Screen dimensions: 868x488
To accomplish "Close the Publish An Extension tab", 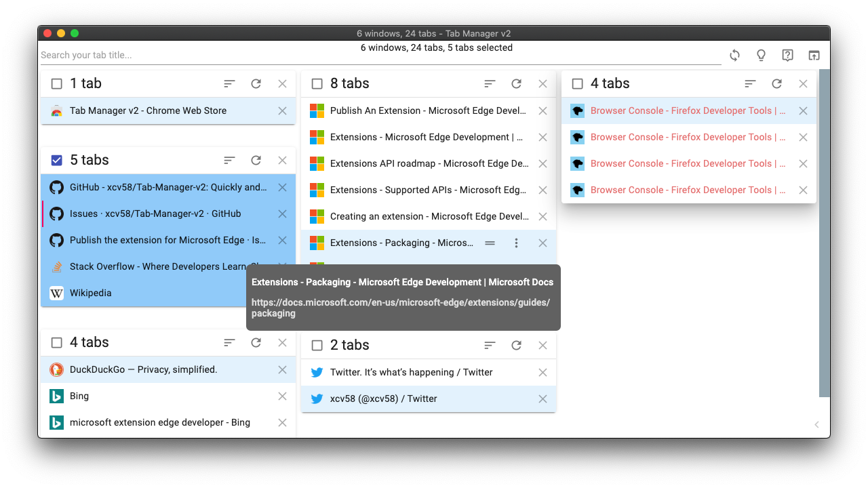I will [543, 110].
